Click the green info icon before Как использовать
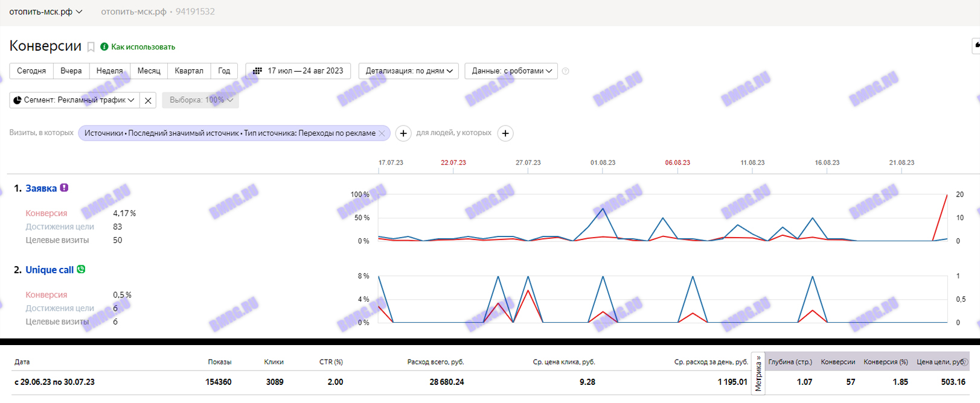The width and height of the screenshot is (980, 403). pos(104,46)
